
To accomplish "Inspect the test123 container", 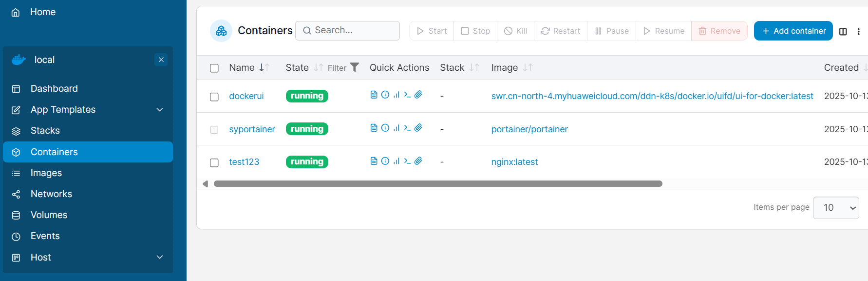I will (x=385, y=161).
